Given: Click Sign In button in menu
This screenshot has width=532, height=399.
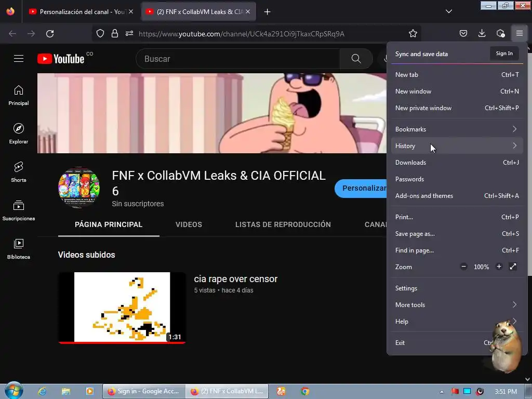Looking at the screenshot, I should (504, 54).
